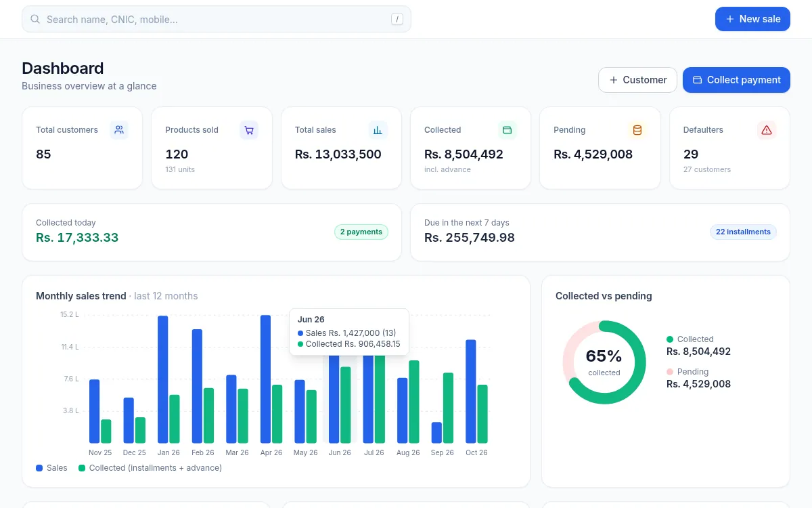Screen dimensions: 812x508
Task: Click the Pending coins stack icon
Action: tap(637, 130)
